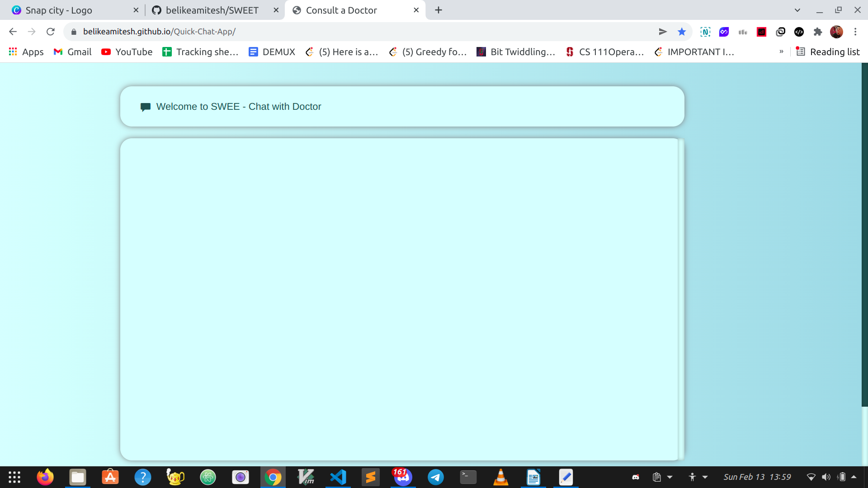Reload the current page

click(51, 32)
